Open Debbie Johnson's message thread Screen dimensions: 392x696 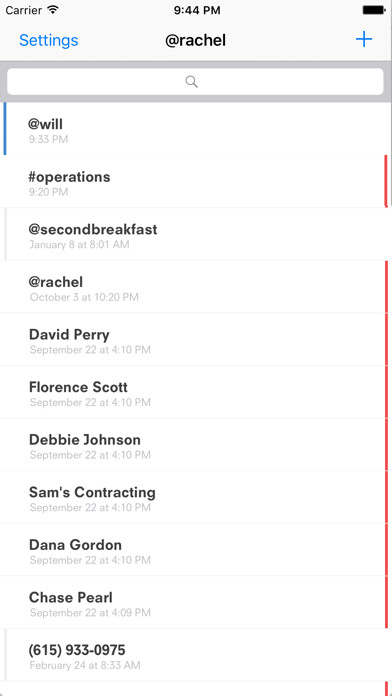point(196,444)
